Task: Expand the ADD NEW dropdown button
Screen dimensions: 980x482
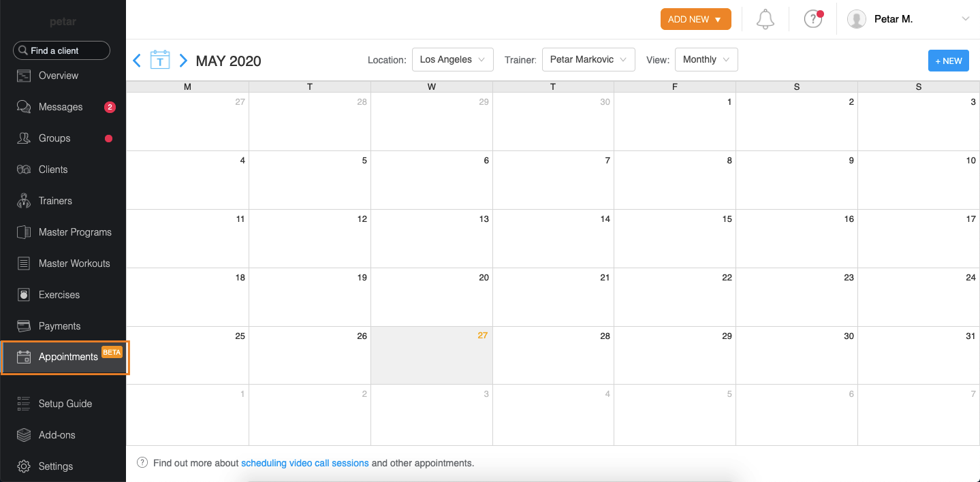Action: pyautogui.click(x=696, y=19)
